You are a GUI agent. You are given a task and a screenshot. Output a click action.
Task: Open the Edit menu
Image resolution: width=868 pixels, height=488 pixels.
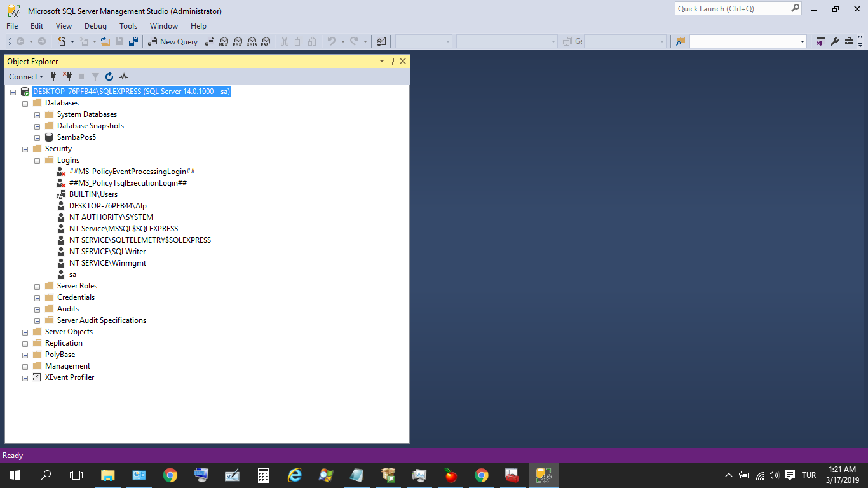[x=37, y=26]
